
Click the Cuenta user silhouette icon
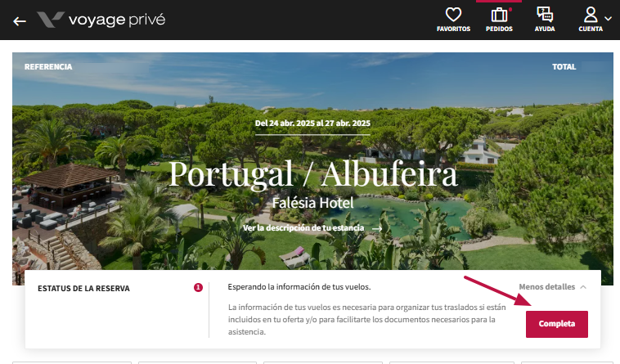[591, 15]
